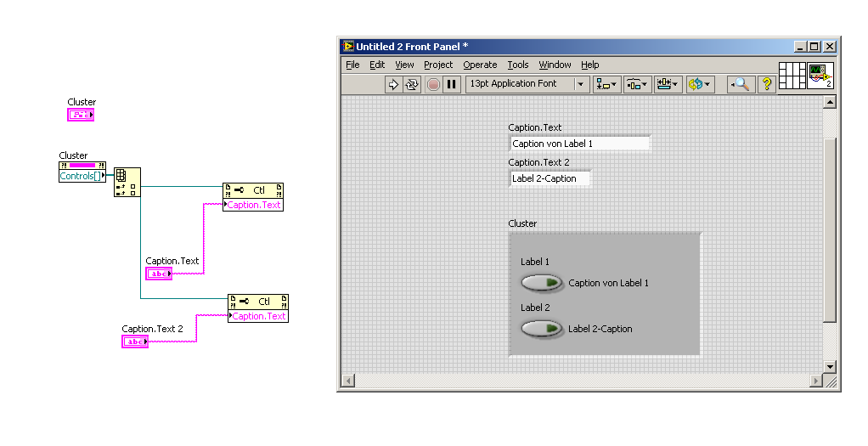Click the Caption.Text string terminal

[159, 274]
